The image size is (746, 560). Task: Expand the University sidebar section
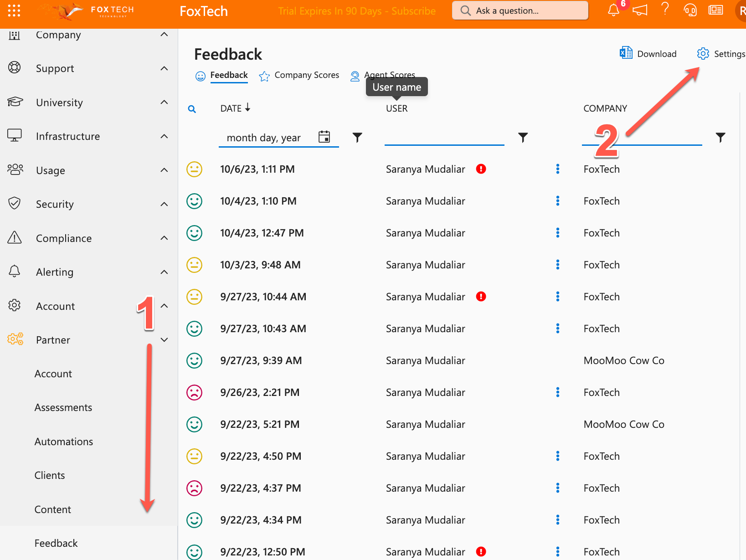pos(164,102)
